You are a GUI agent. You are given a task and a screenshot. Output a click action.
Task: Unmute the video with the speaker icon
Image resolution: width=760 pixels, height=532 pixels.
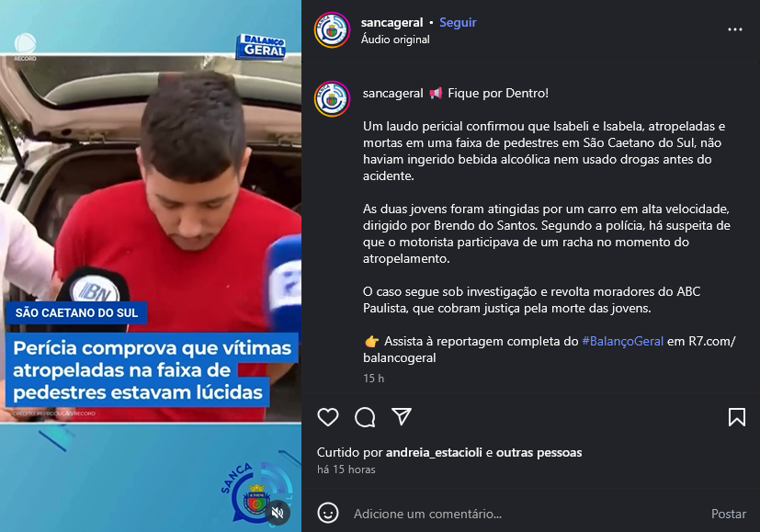278,513
